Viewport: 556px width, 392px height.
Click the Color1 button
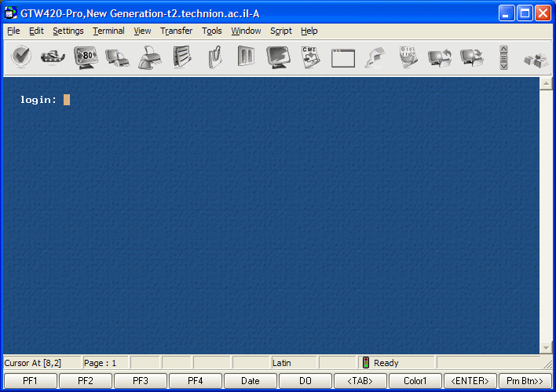(x=415, y=381)
